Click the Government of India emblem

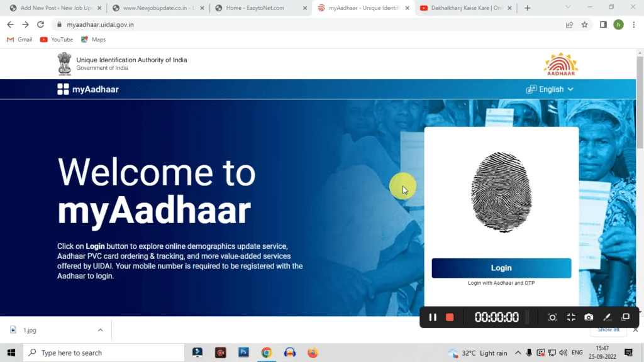coord(64,63)
